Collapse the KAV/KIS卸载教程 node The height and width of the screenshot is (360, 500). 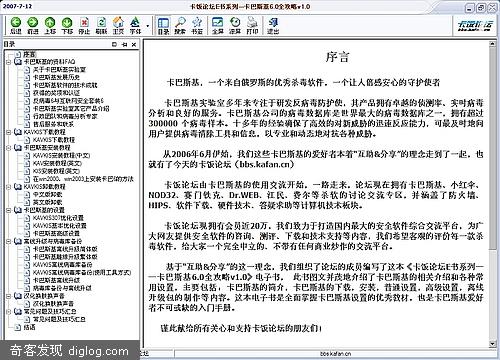9,187
